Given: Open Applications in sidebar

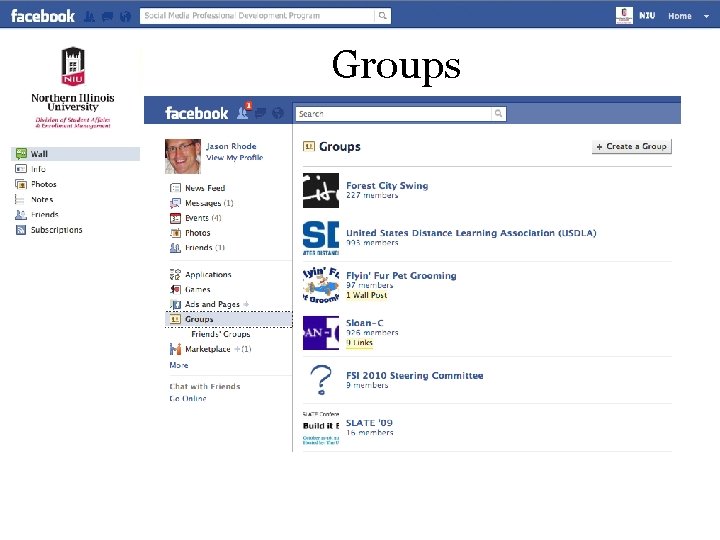Looking at the screenshot, I should point(208,275).
